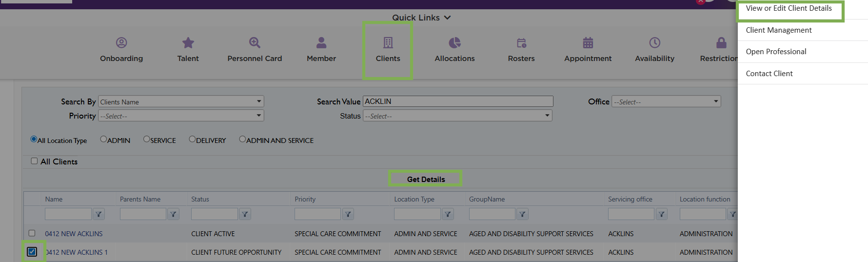Image resolution: width=868 pixels, height=262 pixels.
Task: Open the Allocations pie chart icon
Action: [454, 43]
